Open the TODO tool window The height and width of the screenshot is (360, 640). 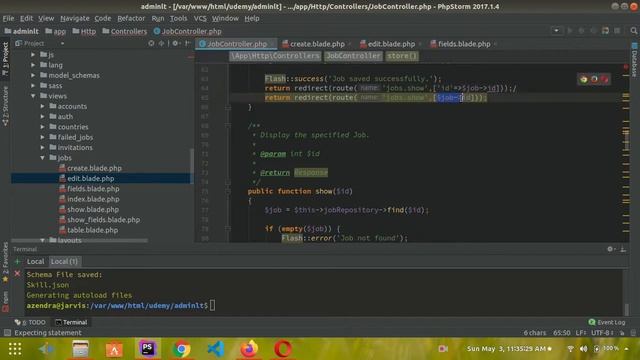coord(31,322)
